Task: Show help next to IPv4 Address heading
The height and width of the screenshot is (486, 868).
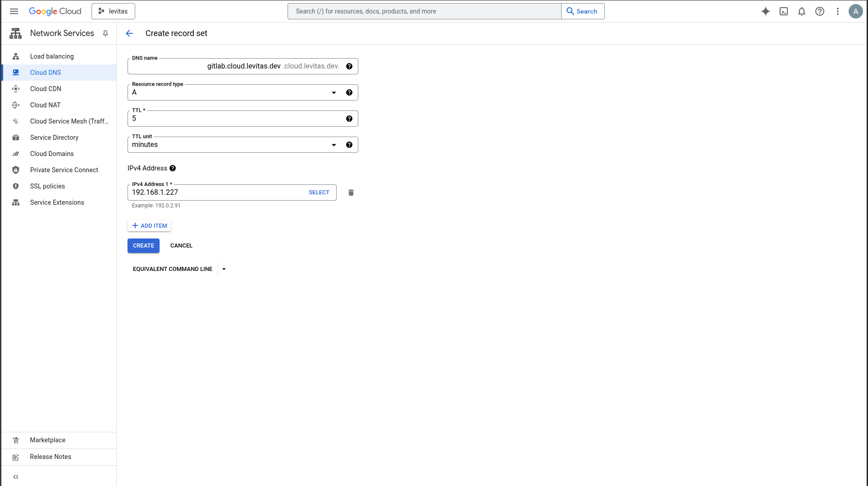Action: tap(173, 168)
